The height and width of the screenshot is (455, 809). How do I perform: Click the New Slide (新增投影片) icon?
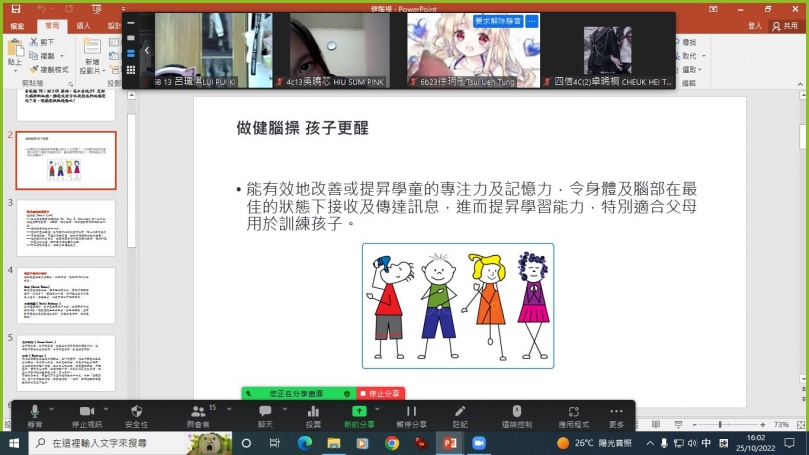(92, 47)
